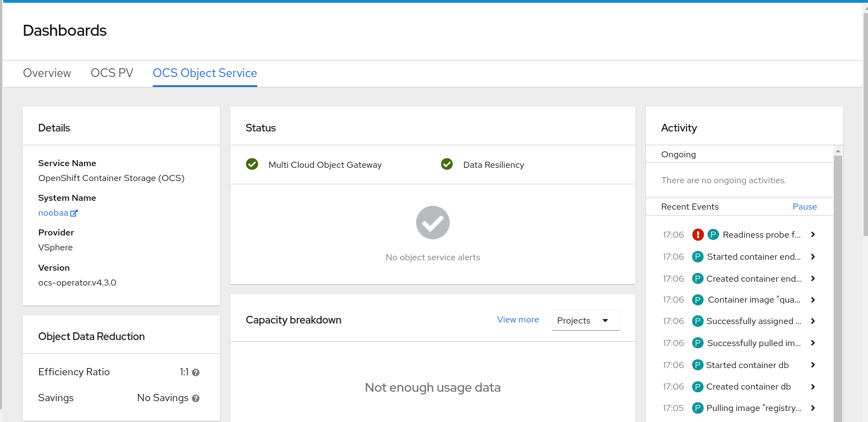Image resolution: width=868 pixels, height=422 pixels.
Task: Click the P badge beside Created container db
Action: 698,387
